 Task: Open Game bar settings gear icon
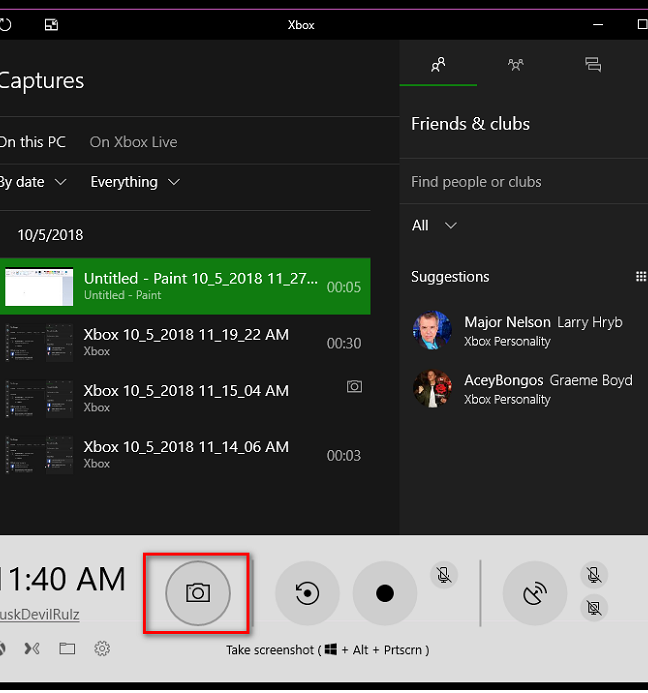coord(102,648)
